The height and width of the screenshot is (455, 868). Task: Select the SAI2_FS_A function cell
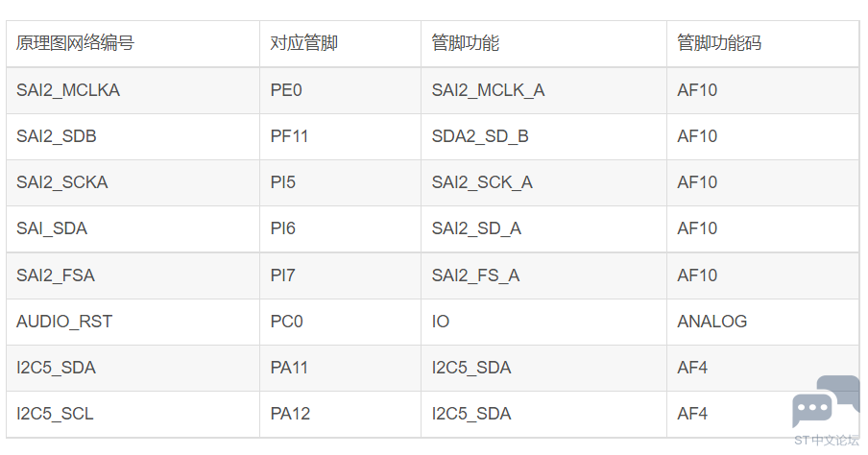[x=543, y=275]
